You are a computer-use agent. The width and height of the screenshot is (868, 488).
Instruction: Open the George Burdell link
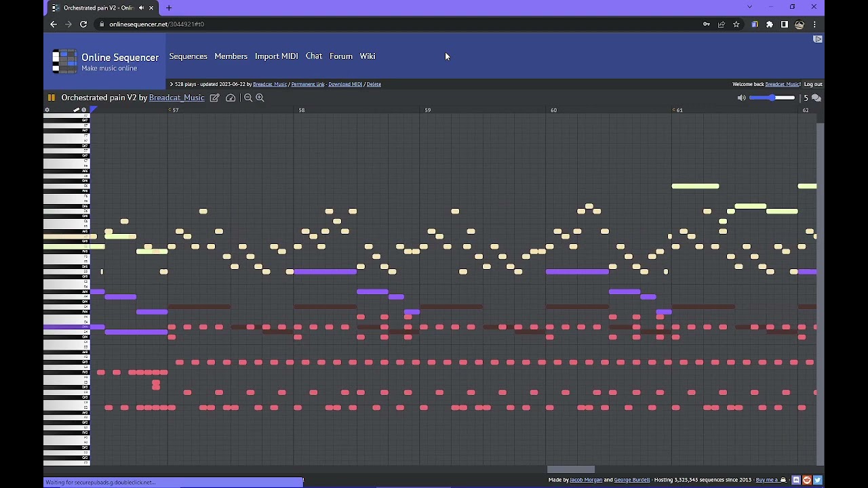coord(632,480)
